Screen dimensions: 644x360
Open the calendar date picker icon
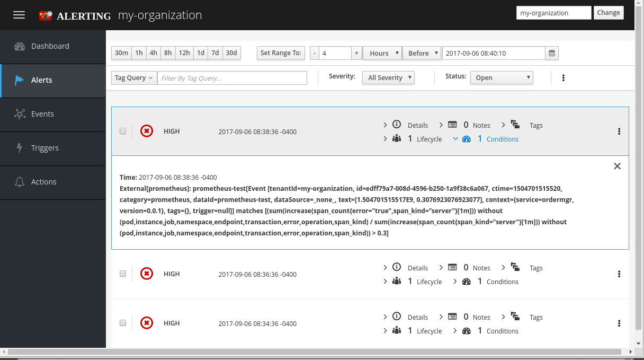[552, 53]
